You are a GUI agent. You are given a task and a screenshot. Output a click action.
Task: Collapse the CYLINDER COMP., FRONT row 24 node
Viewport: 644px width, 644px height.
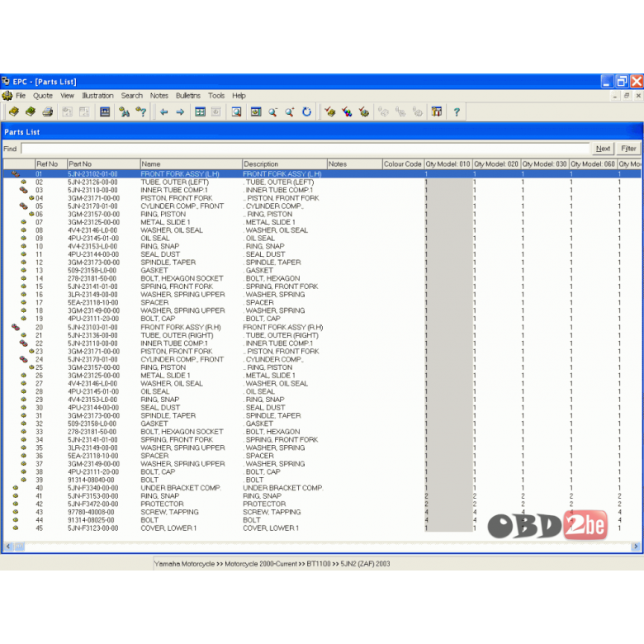coord(23,359)
